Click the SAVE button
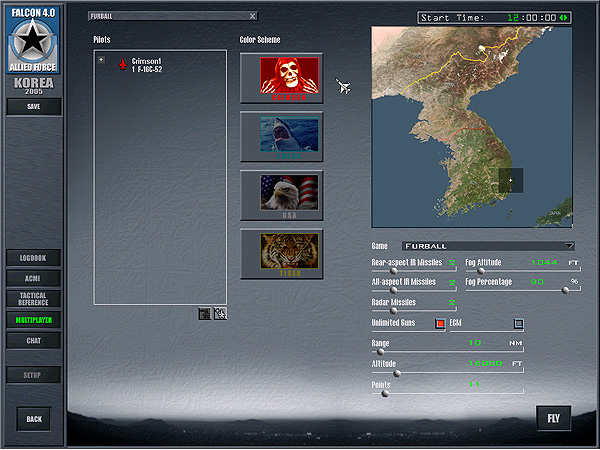600x450 pixels. (x=34, y=107)
